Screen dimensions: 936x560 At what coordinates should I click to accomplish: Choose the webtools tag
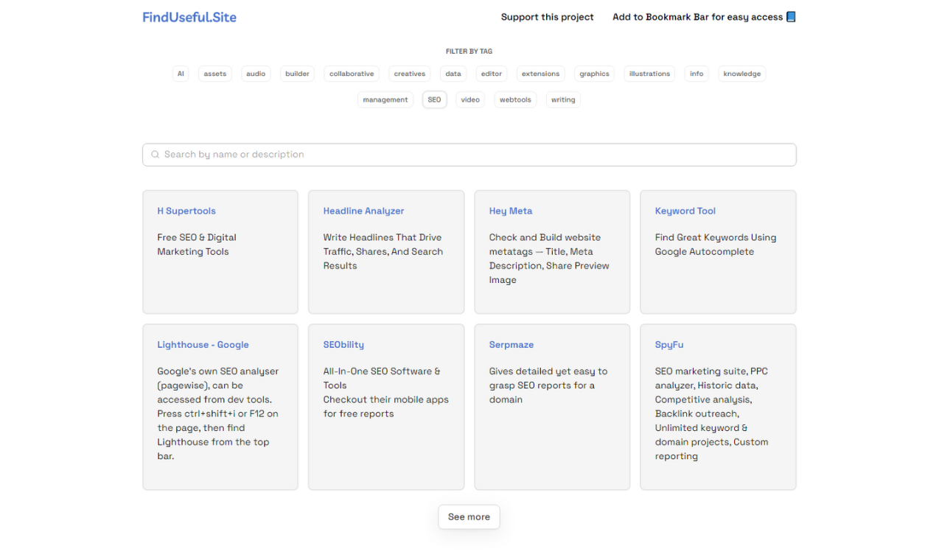(515, 99)
